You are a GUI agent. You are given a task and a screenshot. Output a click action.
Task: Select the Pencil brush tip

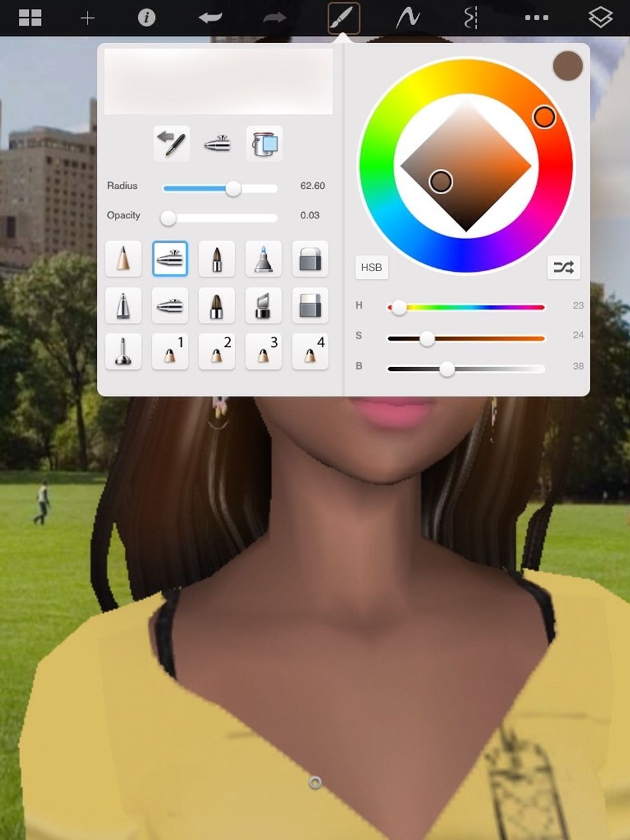click(123, 259)
